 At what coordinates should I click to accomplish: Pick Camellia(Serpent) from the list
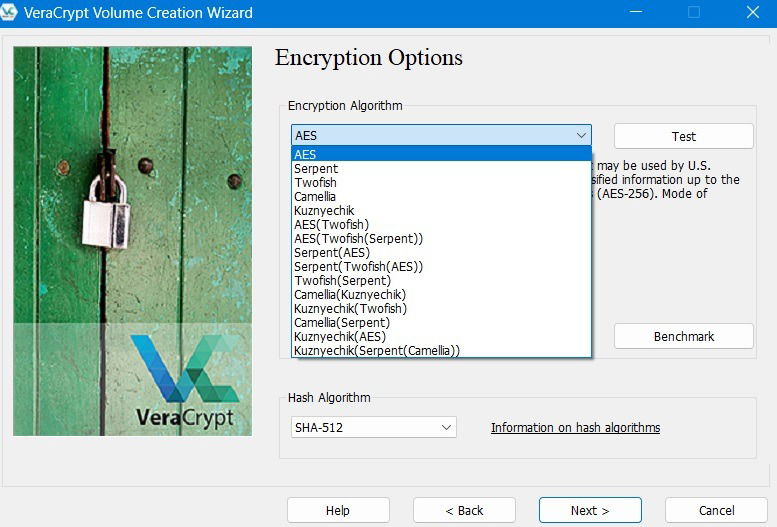[x=441, y=323]
